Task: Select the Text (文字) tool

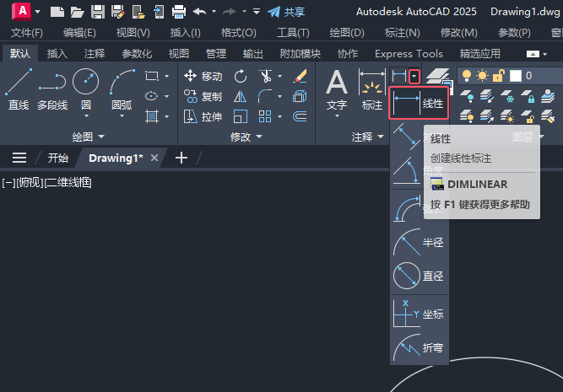Action: click(x=337, y=89)
